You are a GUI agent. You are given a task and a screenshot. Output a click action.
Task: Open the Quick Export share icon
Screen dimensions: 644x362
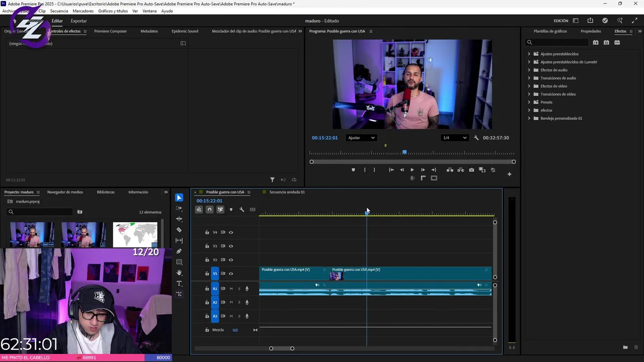point(590,21)
